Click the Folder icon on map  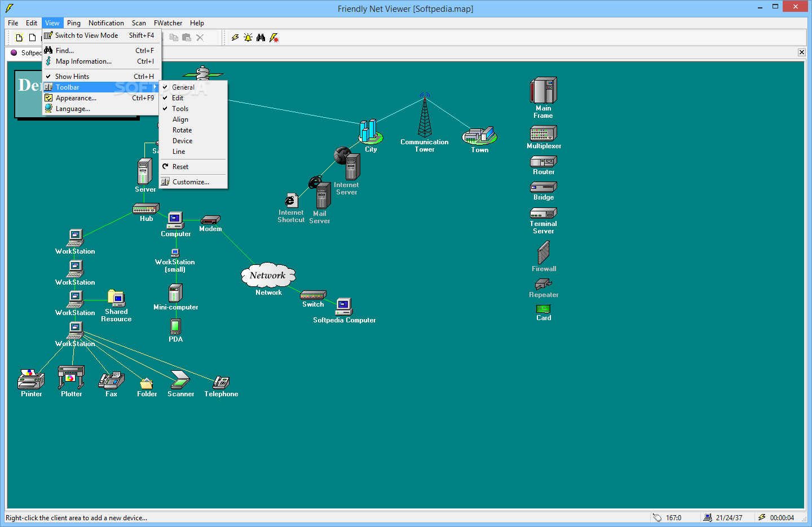point(147,384)
